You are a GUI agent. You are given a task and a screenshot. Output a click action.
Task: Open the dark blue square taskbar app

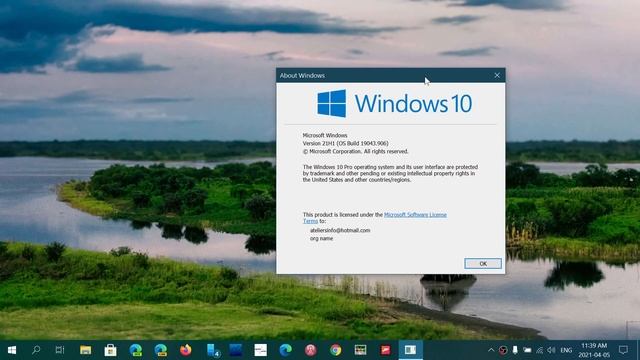point(236,350)
